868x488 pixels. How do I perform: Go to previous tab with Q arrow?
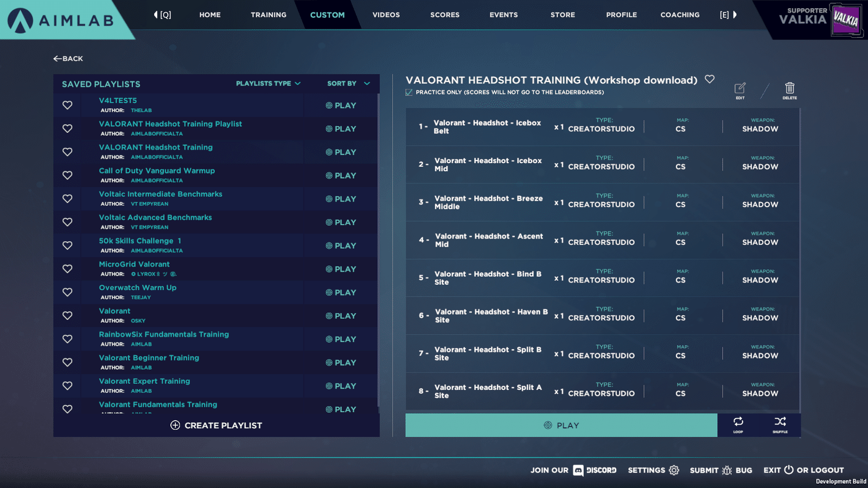click(x=162, y=15)
